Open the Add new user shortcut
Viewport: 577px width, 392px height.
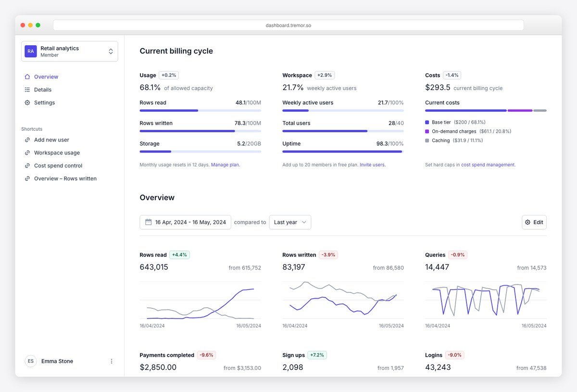[51, 140]
